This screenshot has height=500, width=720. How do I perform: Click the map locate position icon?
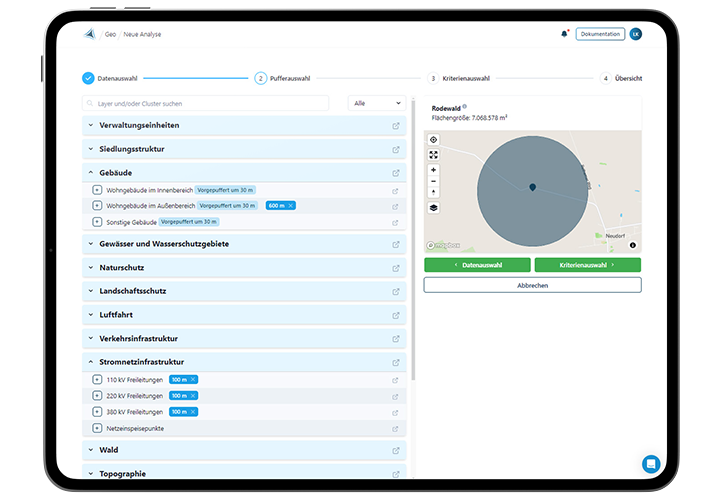pyautogui.click(x=434, y=140)
